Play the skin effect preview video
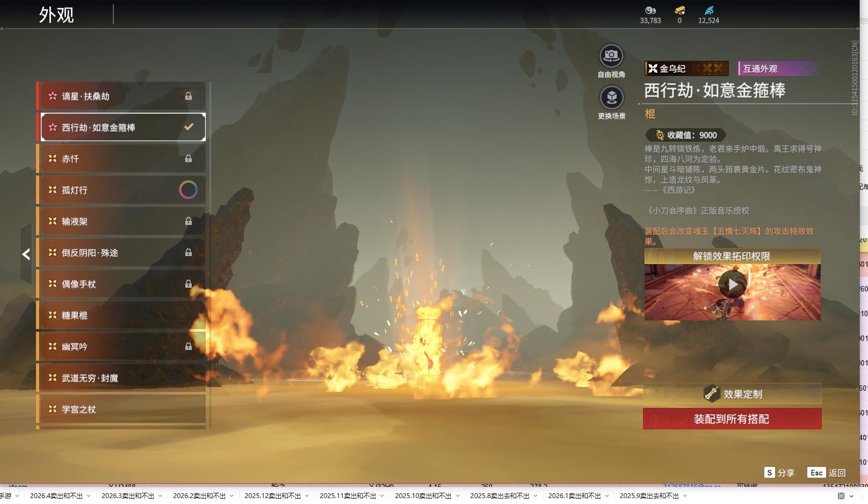The height and width of the screenshot is (504, 868). coord(732,284)
